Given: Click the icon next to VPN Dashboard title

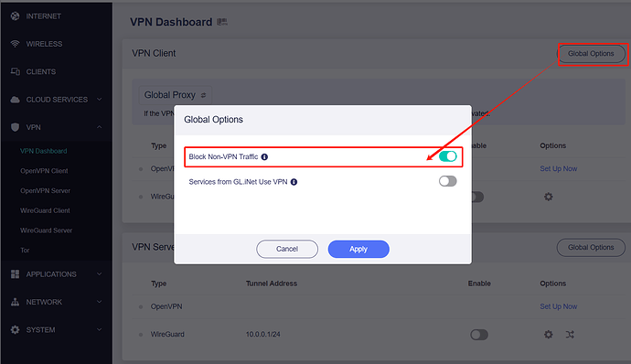Looking at the screenshot, I should point(222,22).
